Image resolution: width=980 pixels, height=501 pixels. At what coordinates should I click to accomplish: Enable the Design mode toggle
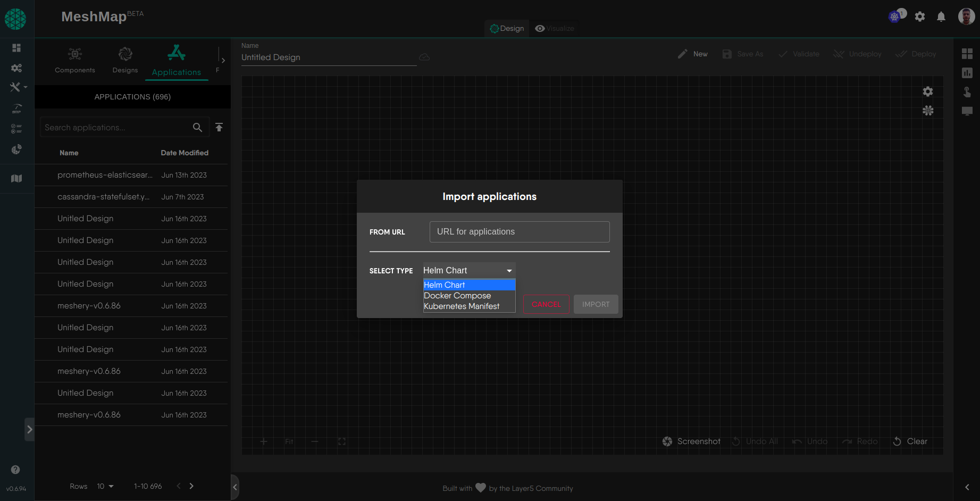pos(506,28)
